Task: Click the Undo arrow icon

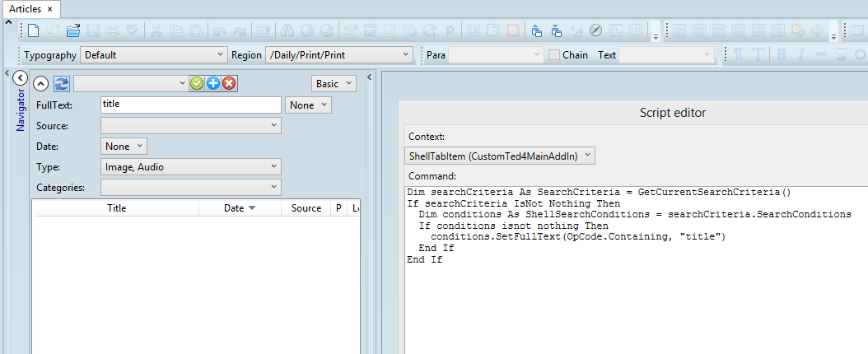Action: click(220, 31)
